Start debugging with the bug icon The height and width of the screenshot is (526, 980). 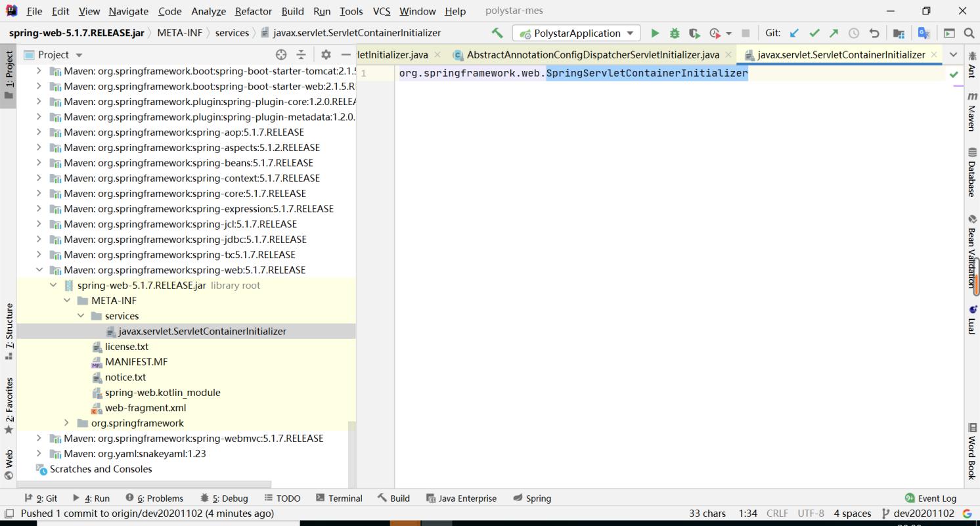click(674, 33)
